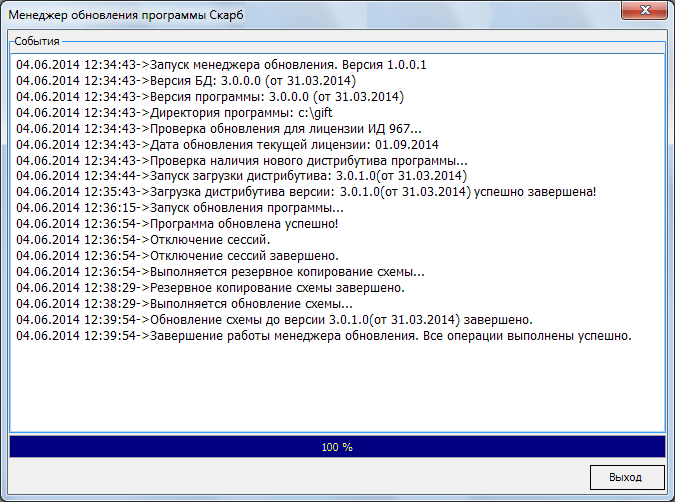
Task: Click the Выход button
Action: (626, 476)
